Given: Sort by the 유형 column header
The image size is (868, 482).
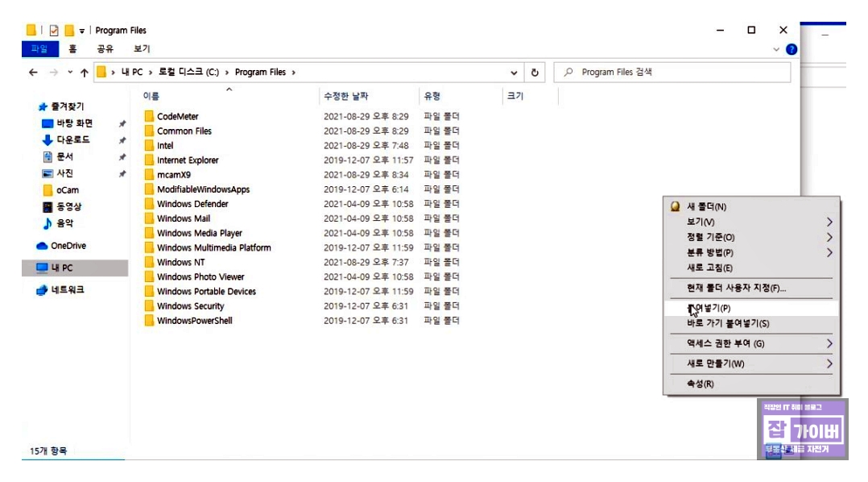Looking at the screenshot, I should (432, 96).
